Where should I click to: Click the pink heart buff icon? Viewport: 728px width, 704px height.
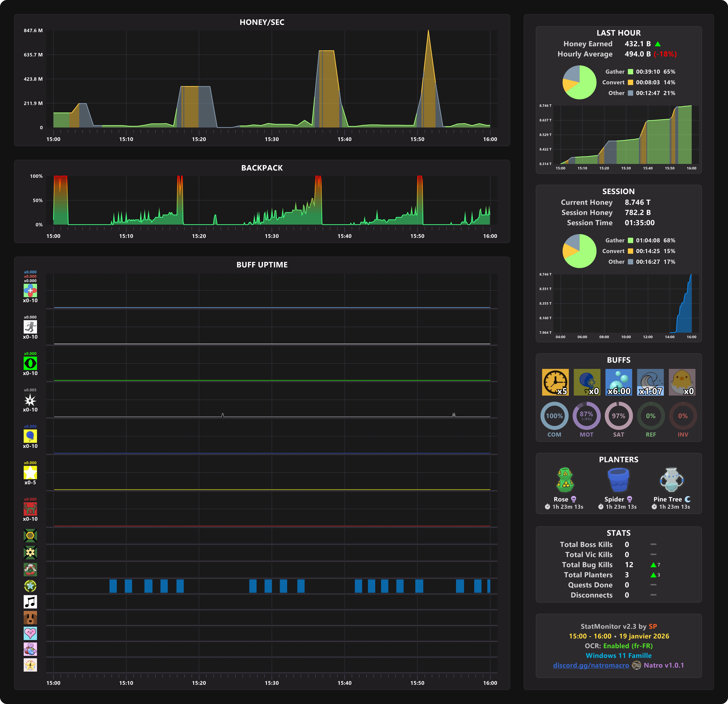(x=30, y=633)
